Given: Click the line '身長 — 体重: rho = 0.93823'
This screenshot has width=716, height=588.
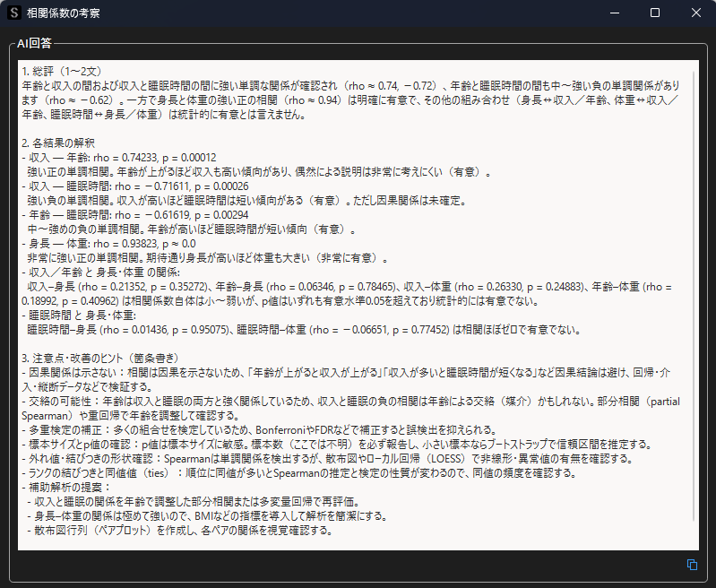Looking at the screenshot, I should click(x=108, y=244).
